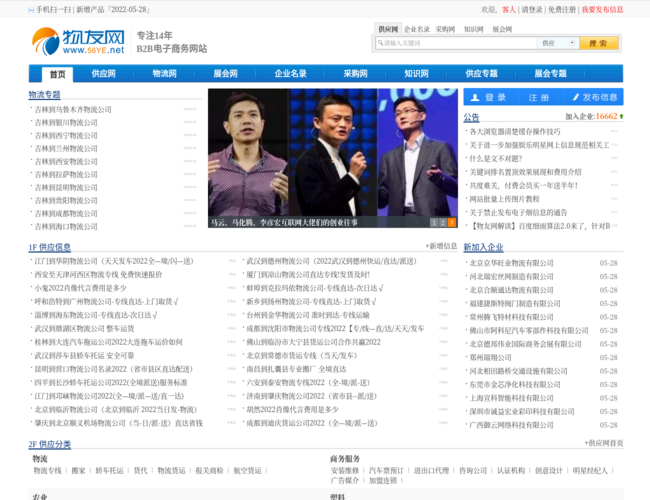The image size is (650, 500).
Task: Open the red 我要发布信息 link
Action: coord(602,9)
